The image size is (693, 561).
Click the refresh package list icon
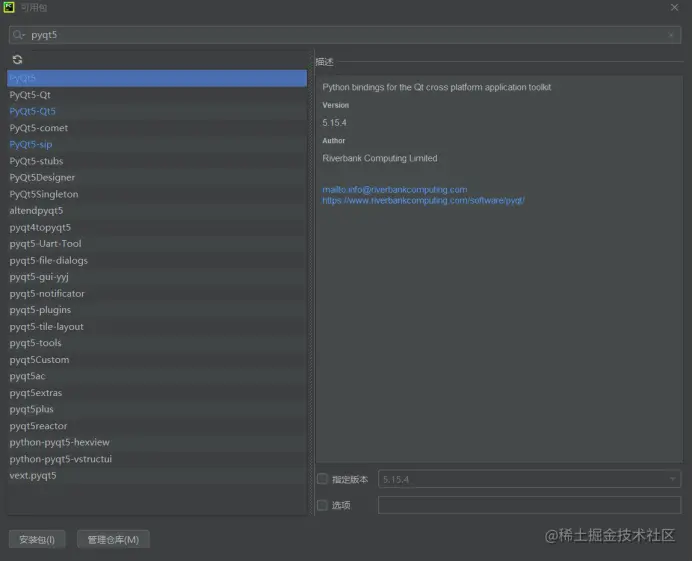coord(17,60)
